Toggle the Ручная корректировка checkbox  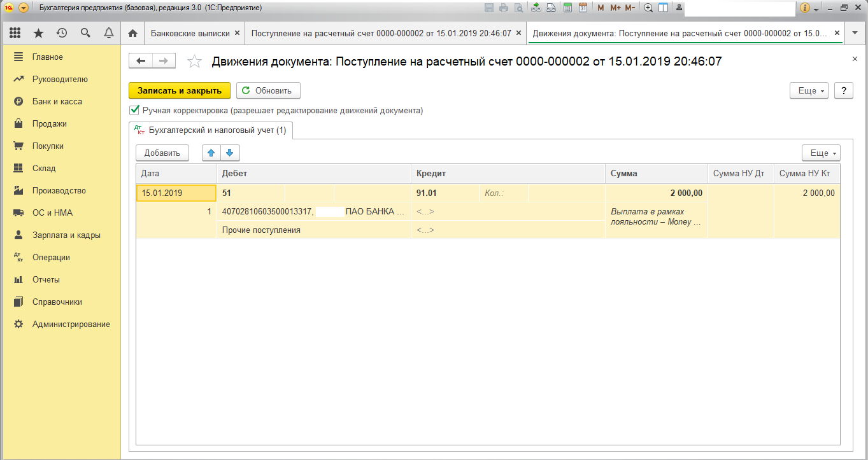point(134,110)
